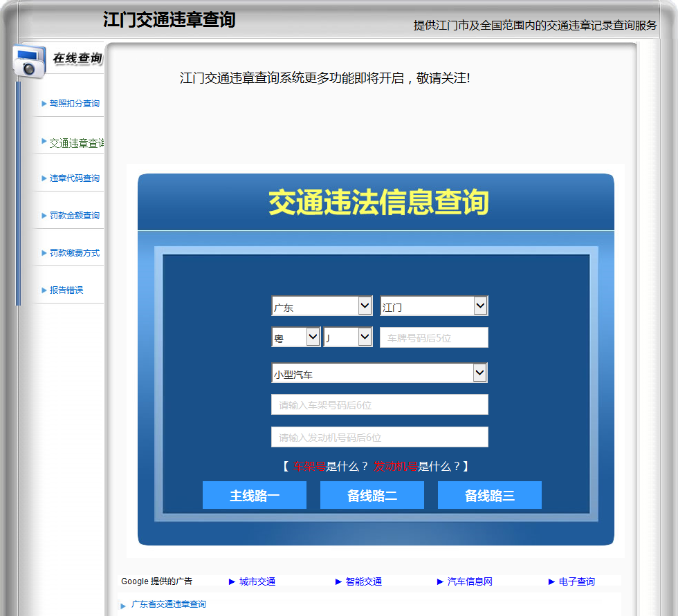Click the 请输入发动机号码后6位 field

[x=380, y=437]
